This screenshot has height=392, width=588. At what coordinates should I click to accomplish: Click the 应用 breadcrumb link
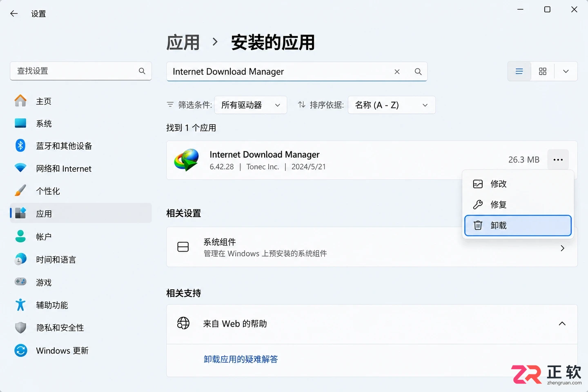pos(183,42)
